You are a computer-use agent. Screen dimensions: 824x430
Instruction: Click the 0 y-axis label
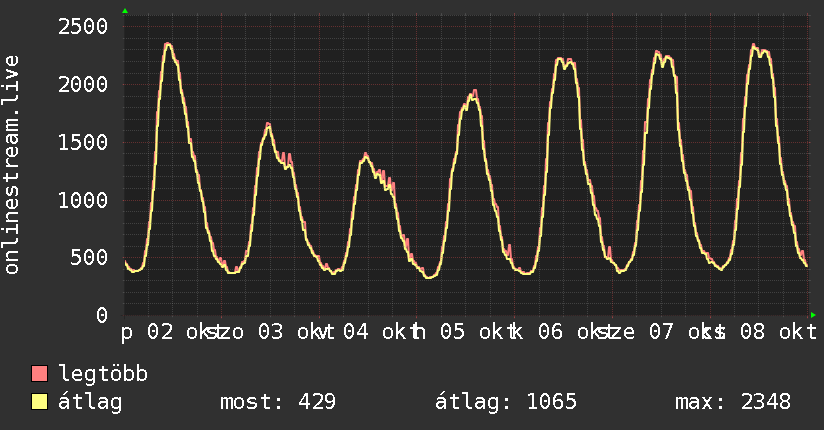pos(102,315)
